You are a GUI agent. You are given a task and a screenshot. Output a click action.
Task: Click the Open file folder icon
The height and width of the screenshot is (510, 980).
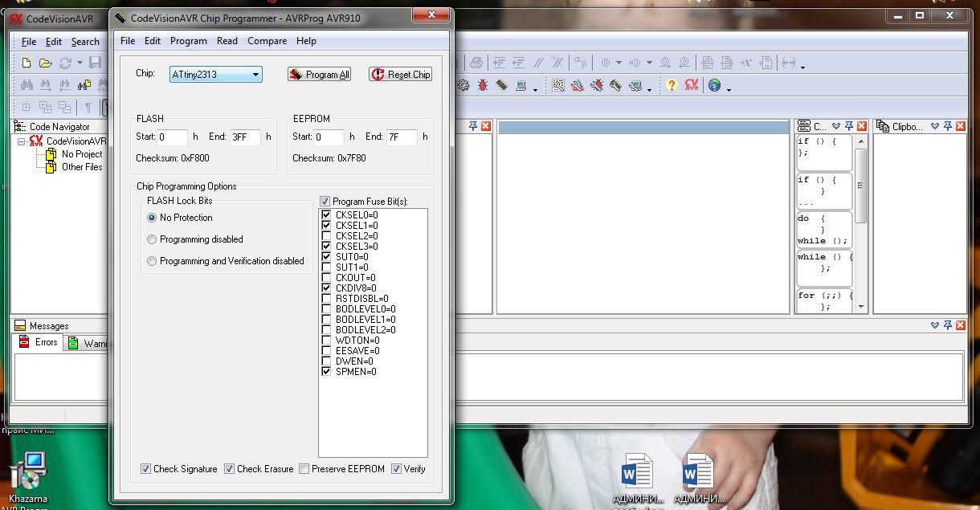[x=46, y=63]
